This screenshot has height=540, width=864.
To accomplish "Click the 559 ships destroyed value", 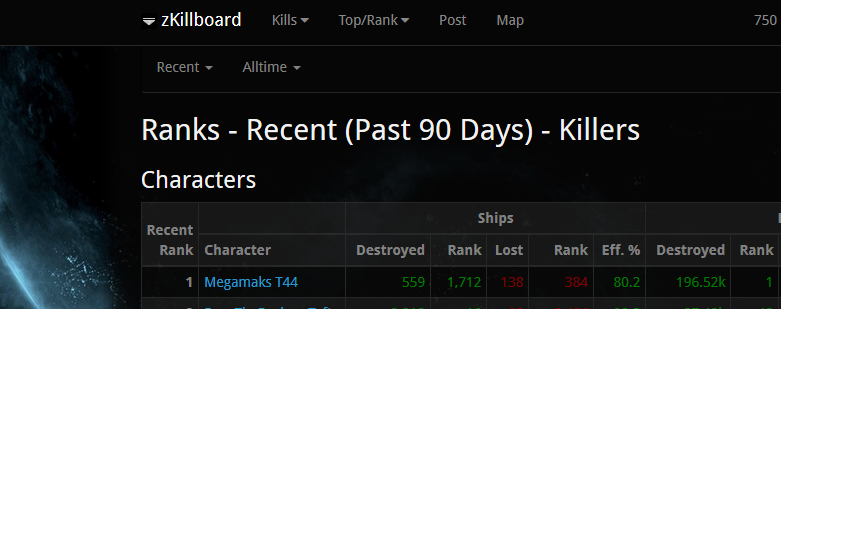I will pyautogui.click(x=413, y=282).
